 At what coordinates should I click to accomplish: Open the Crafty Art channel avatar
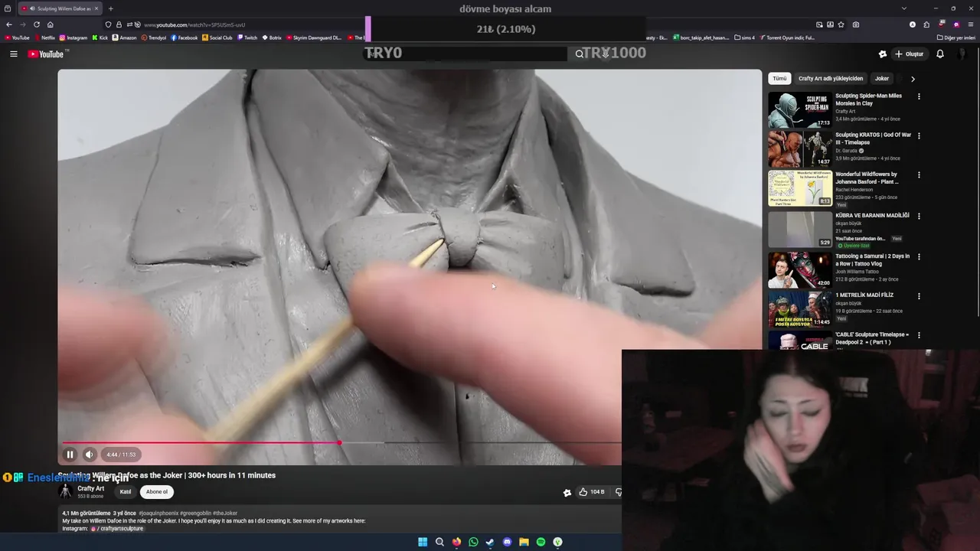[67, 491]
